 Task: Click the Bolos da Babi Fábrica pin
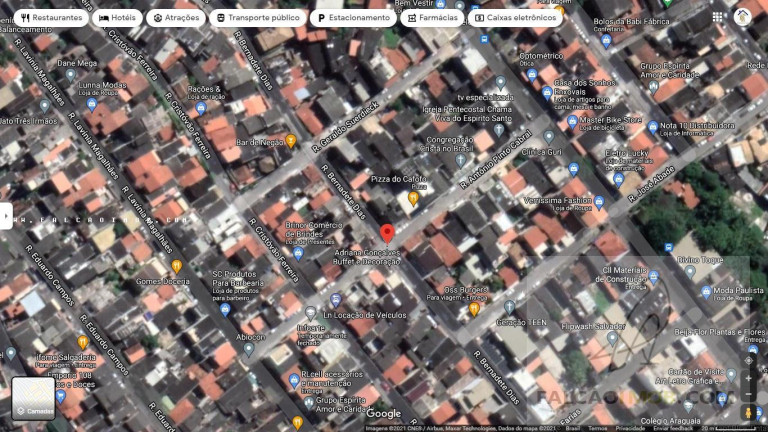pos(606,41)
